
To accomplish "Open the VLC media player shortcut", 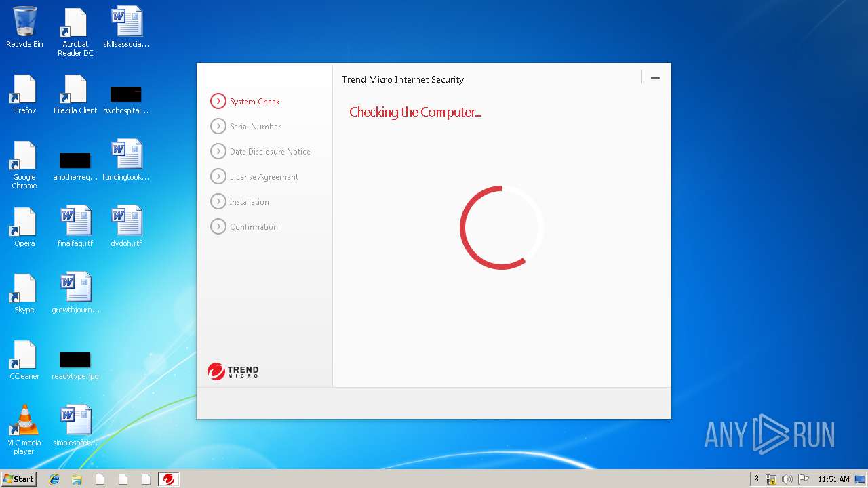I will [24, 430].
